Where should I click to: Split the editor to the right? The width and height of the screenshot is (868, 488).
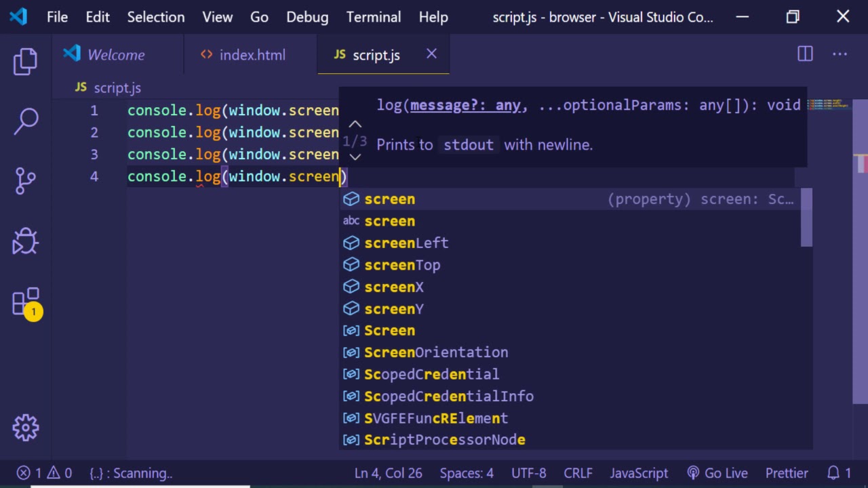point(805,54)
